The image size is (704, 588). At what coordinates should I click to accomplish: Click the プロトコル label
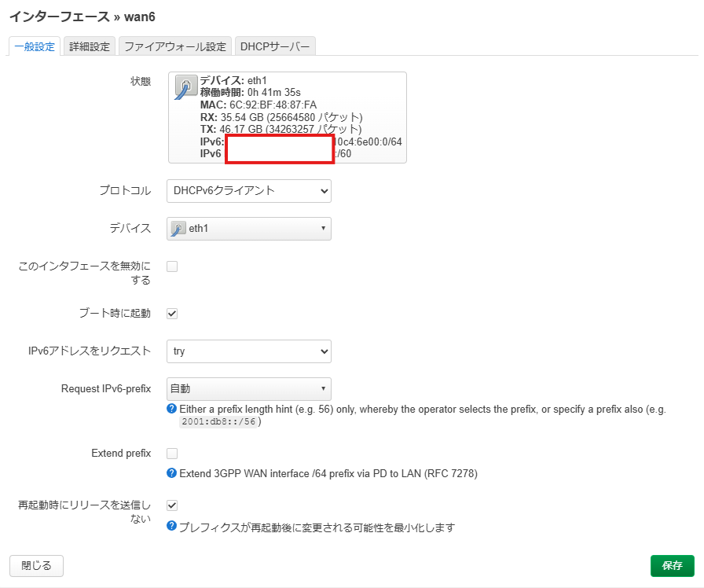click(x=125, y=190)
